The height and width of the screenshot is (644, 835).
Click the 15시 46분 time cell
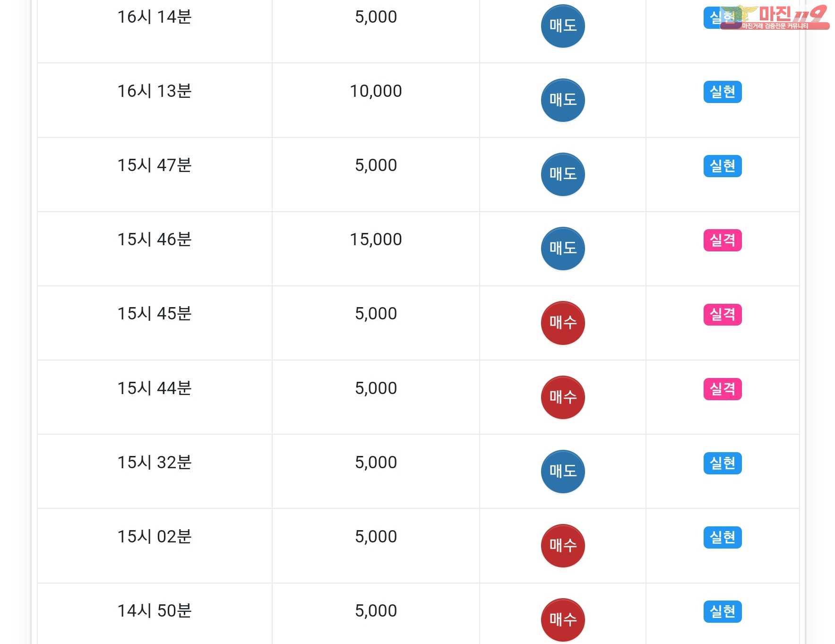(x=154, y=240)
